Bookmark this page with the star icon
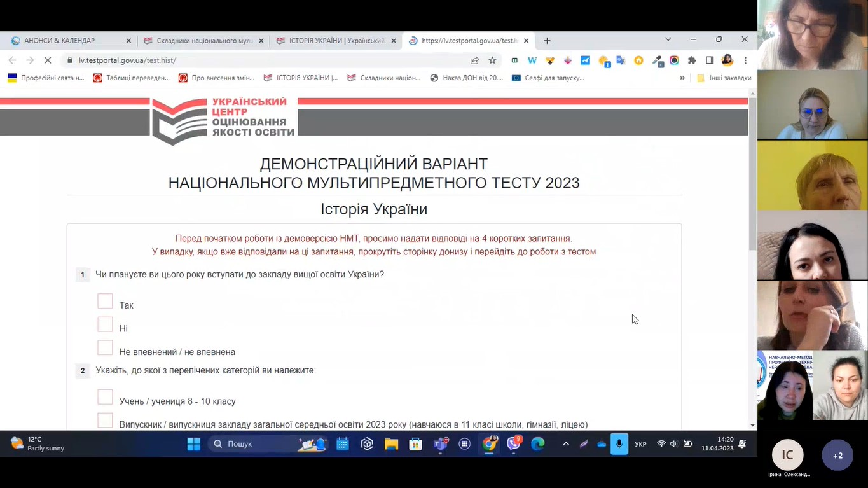Viewport: 868px width, 488px height. 492,60
